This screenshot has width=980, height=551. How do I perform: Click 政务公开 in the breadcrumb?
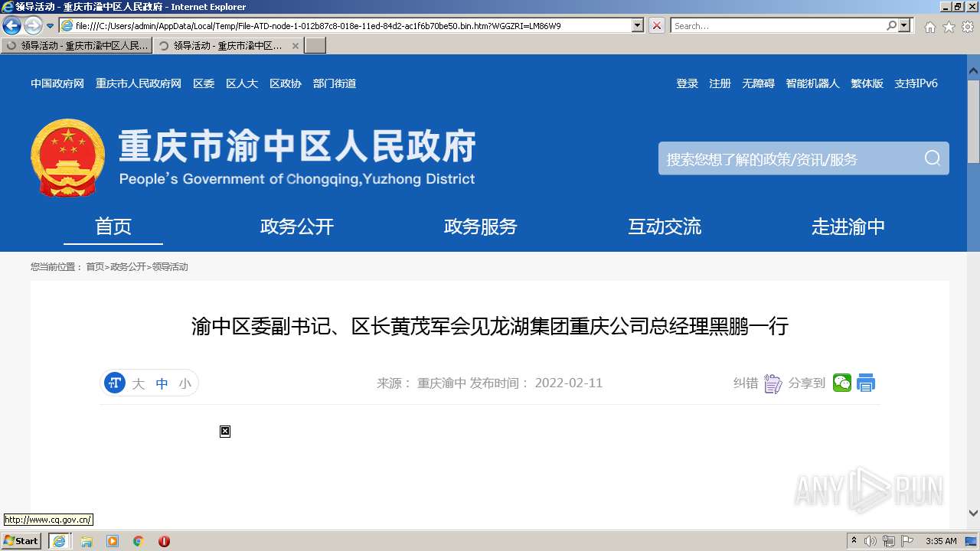pyautogui.click(x=128, y=267)
